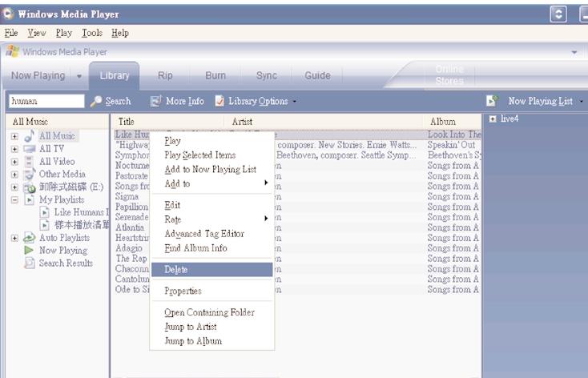Collapse the My Playlists tree node
The image size is (588, 378).
[14, 200]
